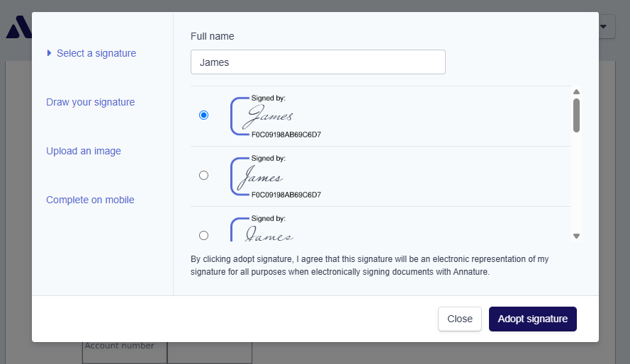Click the second cursive James signature preview
This screenshot has width=630, height=364.
[x=276, y=176]
